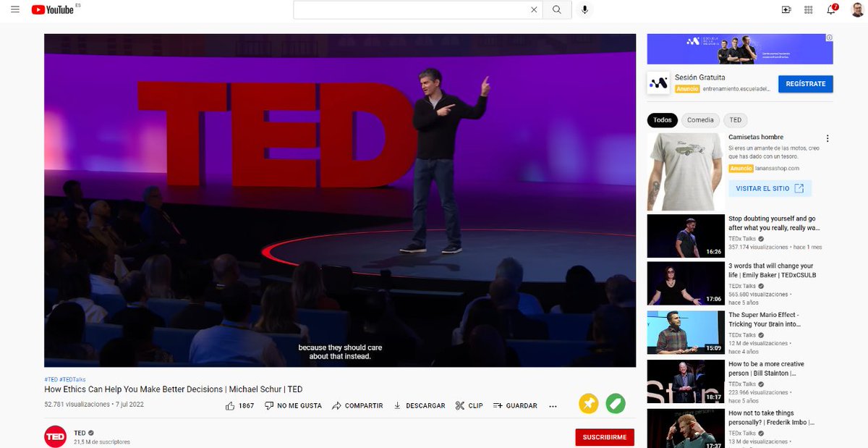Open the hamburger guide menu

[14, 9]
